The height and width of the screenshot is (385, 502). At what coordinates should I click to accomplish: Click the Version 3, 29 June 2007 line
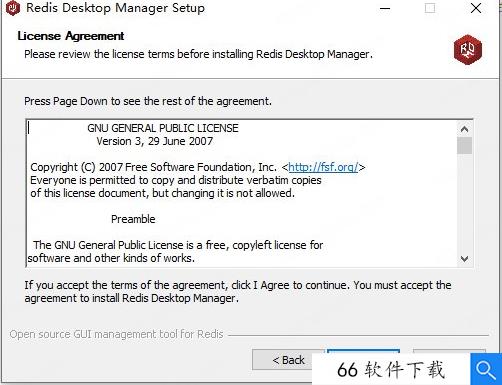(155, 141)
